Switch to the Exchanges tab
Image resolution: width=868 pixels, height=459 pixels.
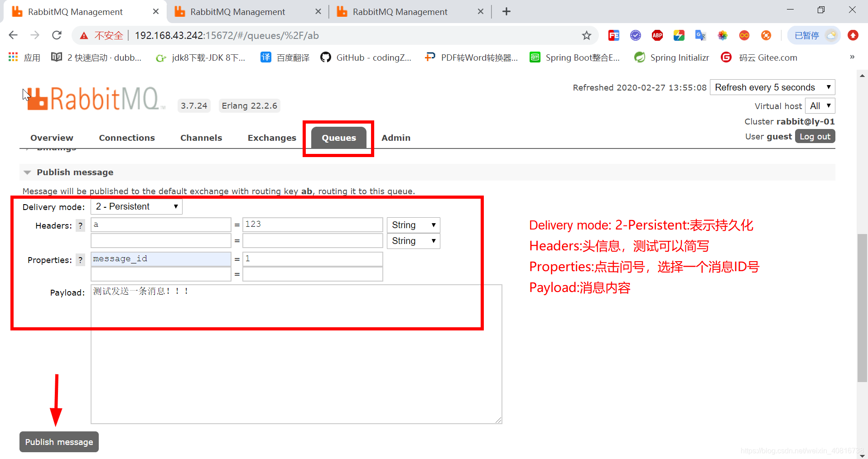272,138
